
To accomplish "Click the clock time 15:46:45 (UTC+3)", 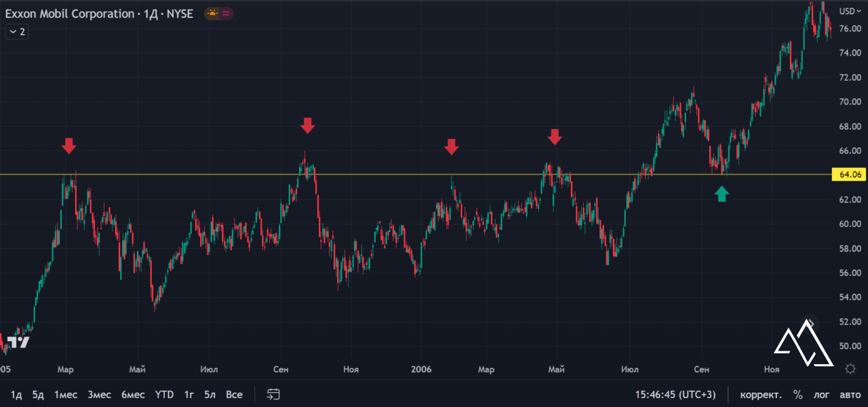I will (675, 394).
